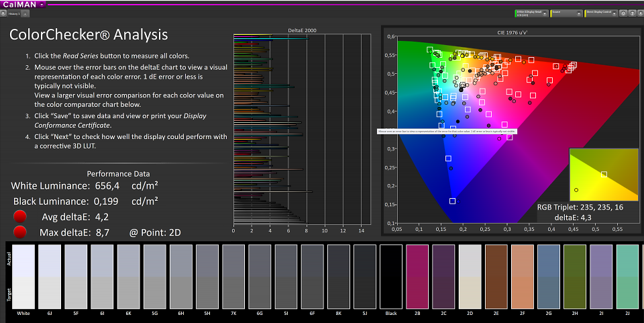Click the 'DeltaE 2000' chart title
644x323 pixels.
[303, 30]
